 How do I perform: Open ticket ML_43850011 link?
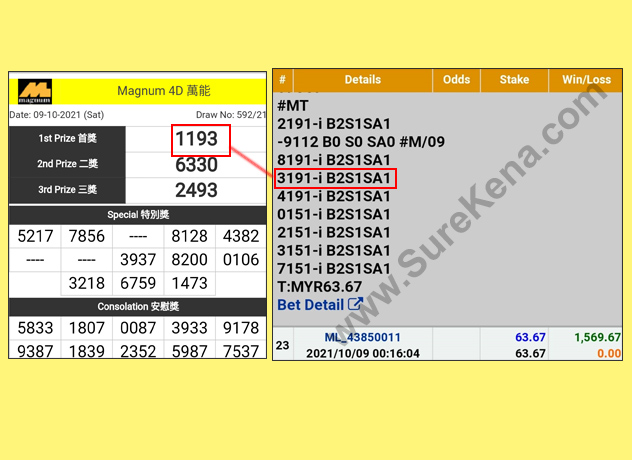(x=362, y=337)
